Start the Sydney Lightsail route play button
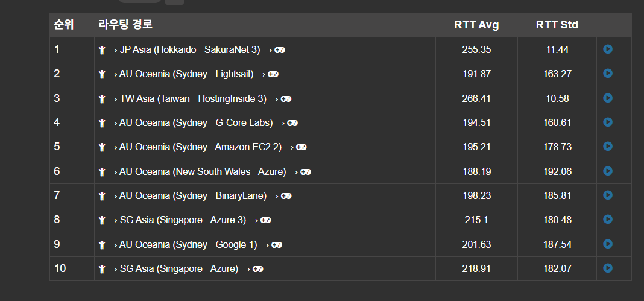The width and height of the screenshot is (644, 301). pos(608,74)
